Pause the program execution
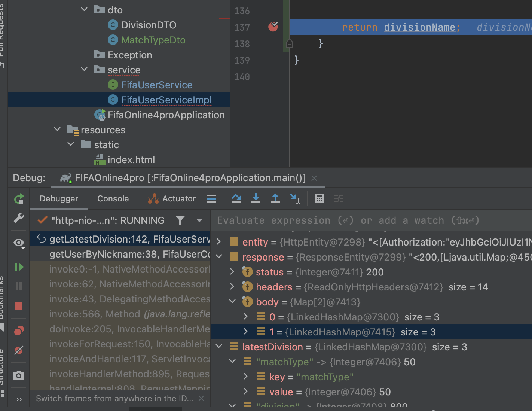 [19, 286]
